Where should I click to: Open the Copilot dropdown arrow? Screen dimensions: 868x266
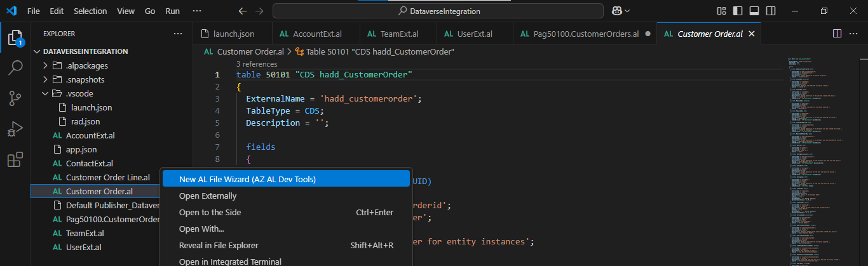tap(628, 11)
